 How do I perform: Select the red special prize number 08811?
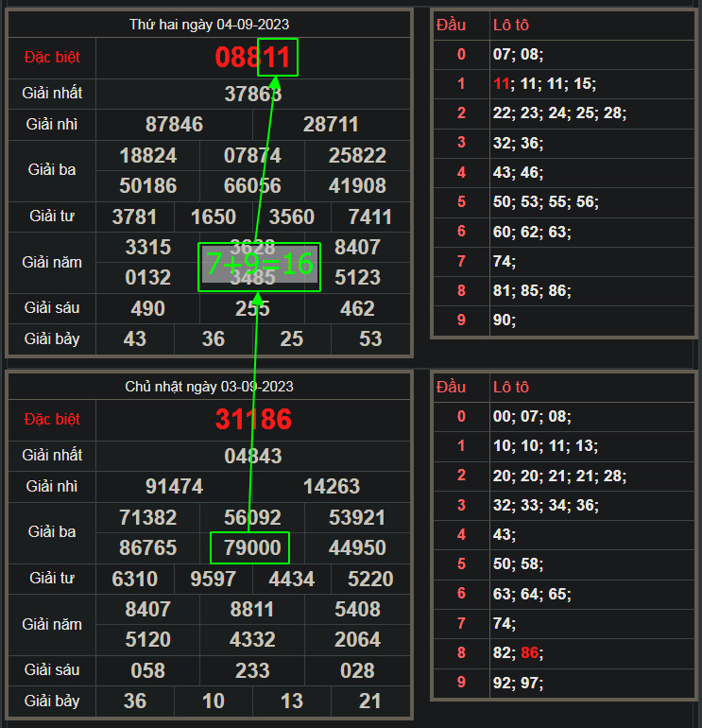252,58
